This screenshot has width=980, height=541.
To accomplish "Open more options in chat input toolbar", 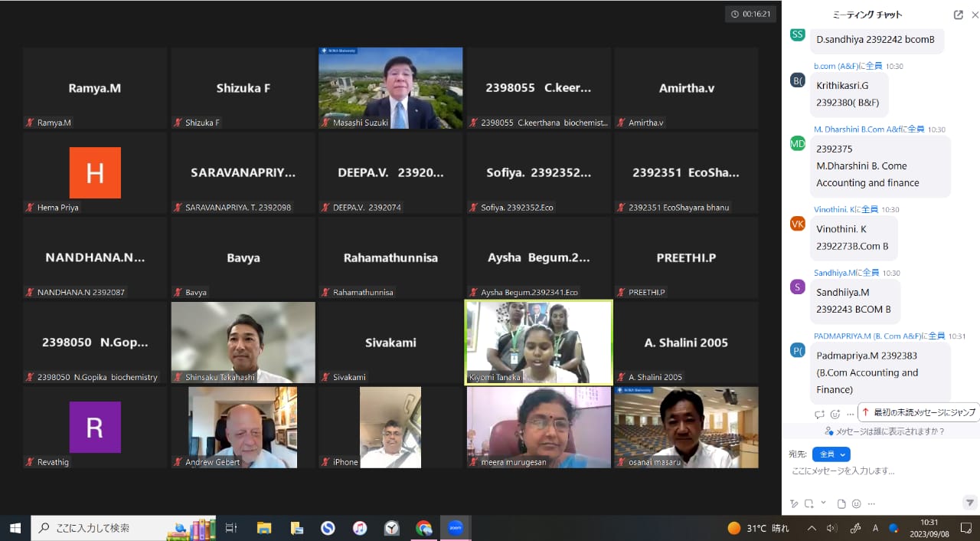I will coord(871,503).
